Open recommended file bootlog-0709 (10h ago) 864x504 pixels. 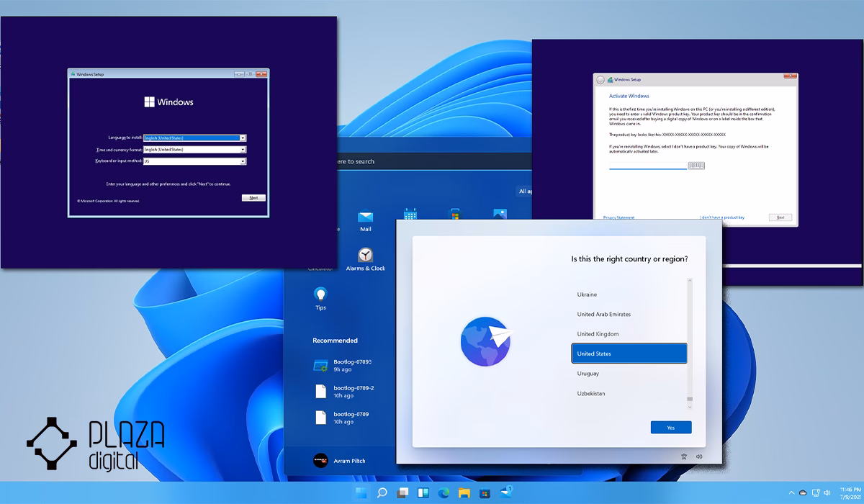342,418
